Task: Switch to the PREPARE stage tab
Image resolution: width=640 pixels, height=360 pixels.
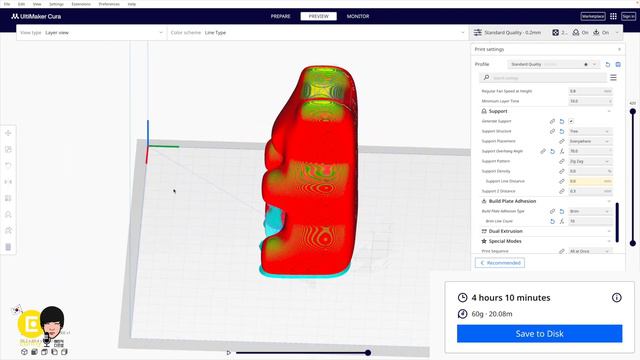Action: tap(280, 16)
